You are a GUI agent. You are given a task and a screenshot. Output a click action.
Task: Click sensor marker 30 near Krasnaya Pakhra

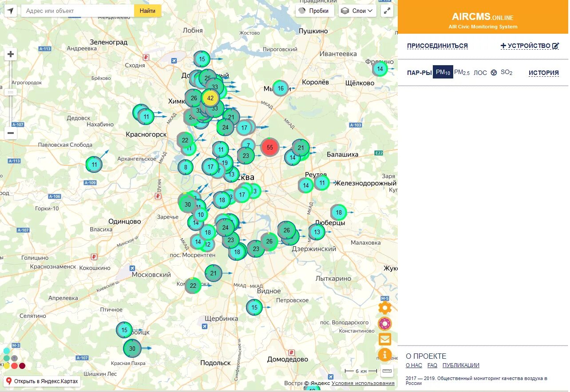click(x=132, y=349)
